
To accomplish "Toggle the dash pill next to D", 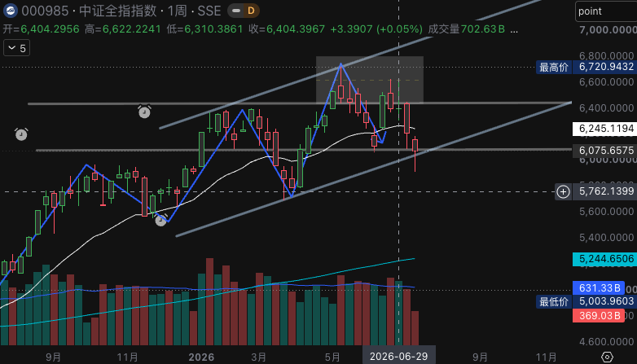I will click(236, 11).
